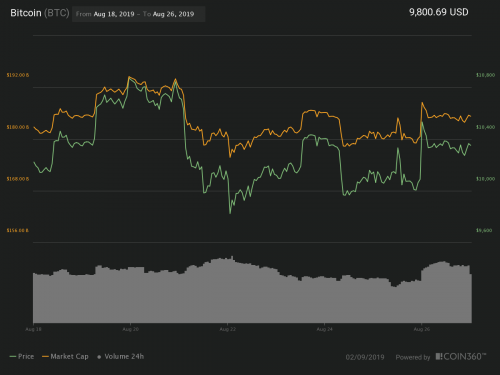Viewport: 500px width, 375px height.
Task: Click the $10,000 price axis label
Action: [x=485, y=179]
